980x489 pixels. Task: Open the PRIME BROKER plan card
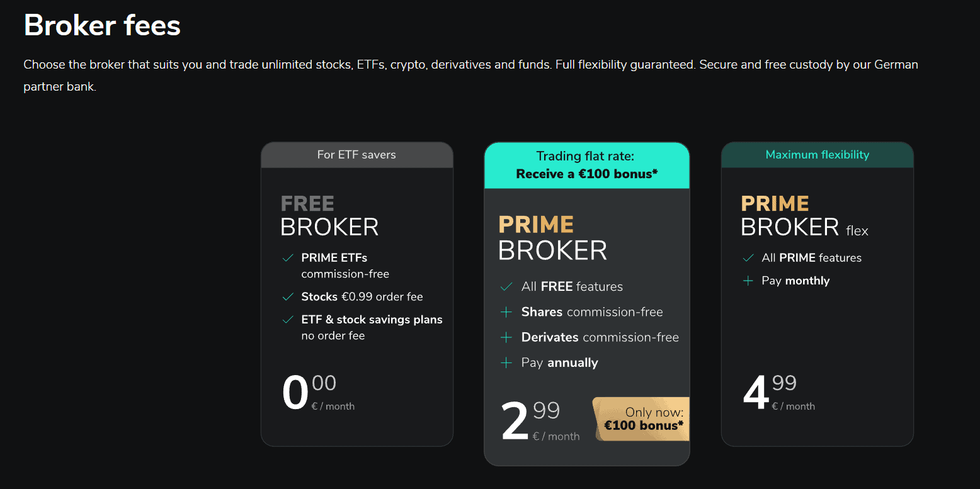tap(586, 302)
